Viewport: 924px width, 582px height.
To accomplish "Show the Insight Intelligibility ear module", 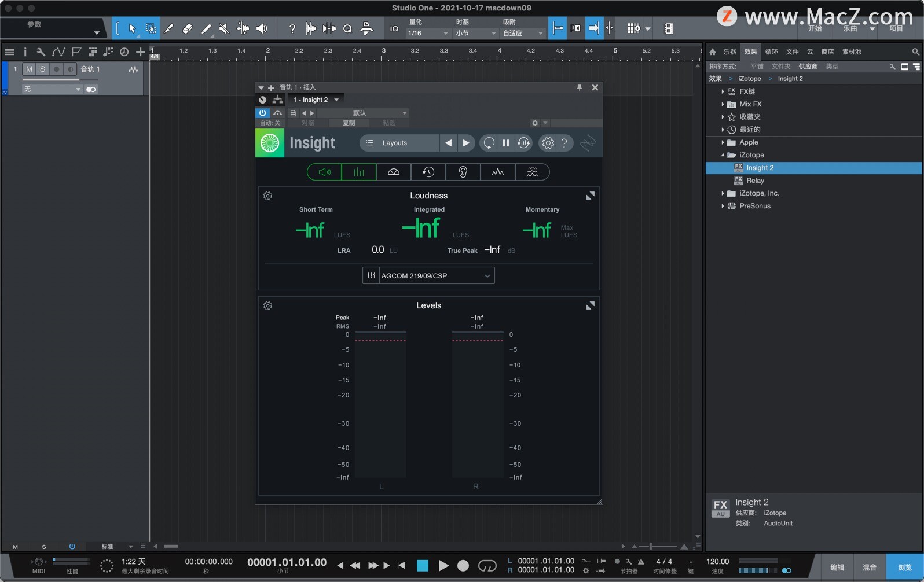I will [x=463, y=172].
